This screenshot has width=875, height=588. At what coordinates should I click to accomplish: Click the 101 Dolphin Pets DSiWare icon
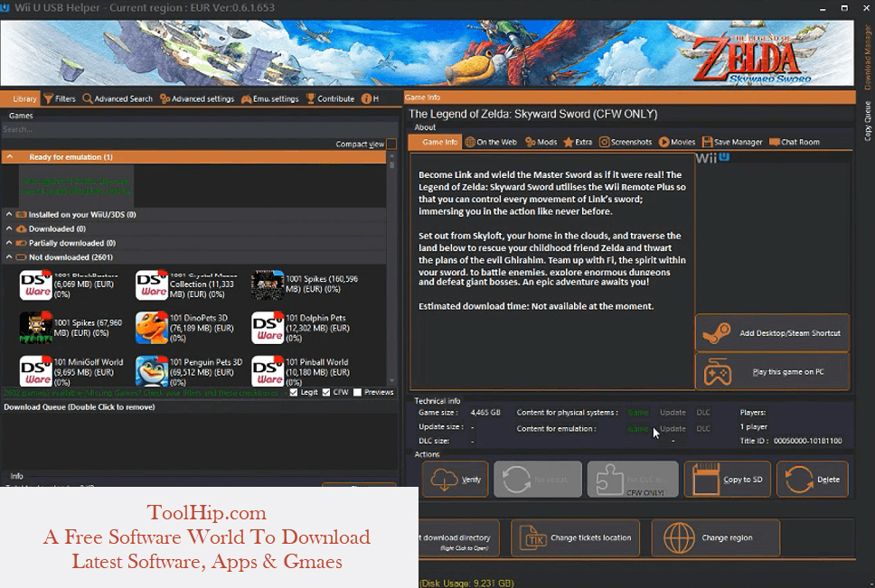click(268, 328)
